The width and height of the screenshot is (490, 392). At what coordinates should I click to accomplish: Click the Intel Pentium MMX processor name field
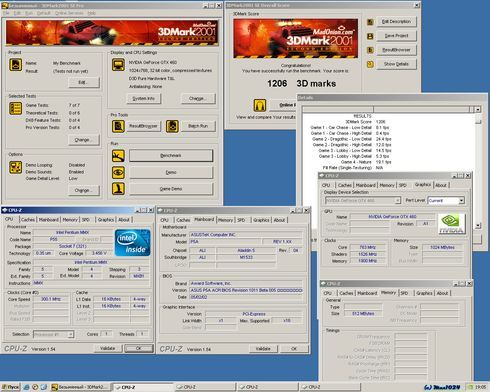point(73,232)
